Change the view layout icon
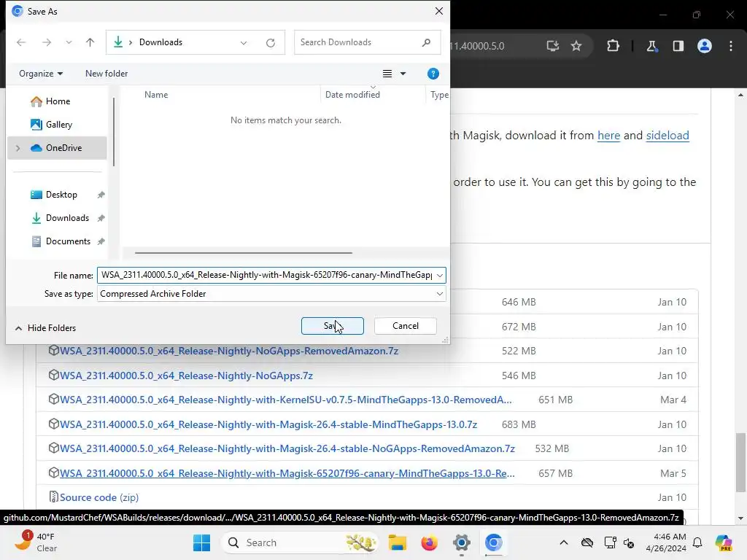 387,74
